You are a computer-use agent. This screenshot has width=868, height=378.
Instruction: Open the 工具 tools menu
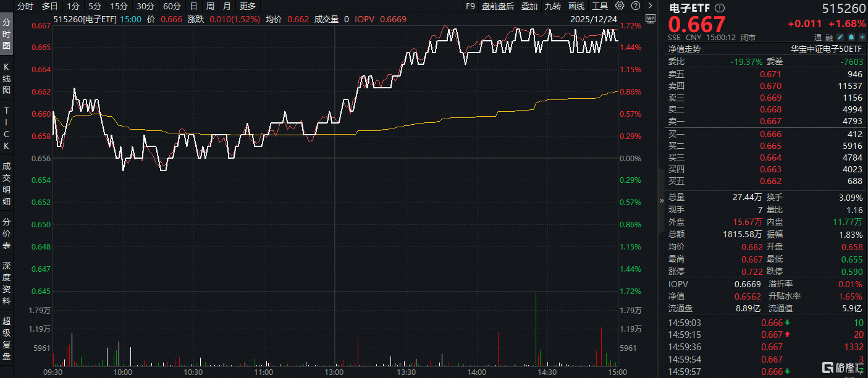599,6
